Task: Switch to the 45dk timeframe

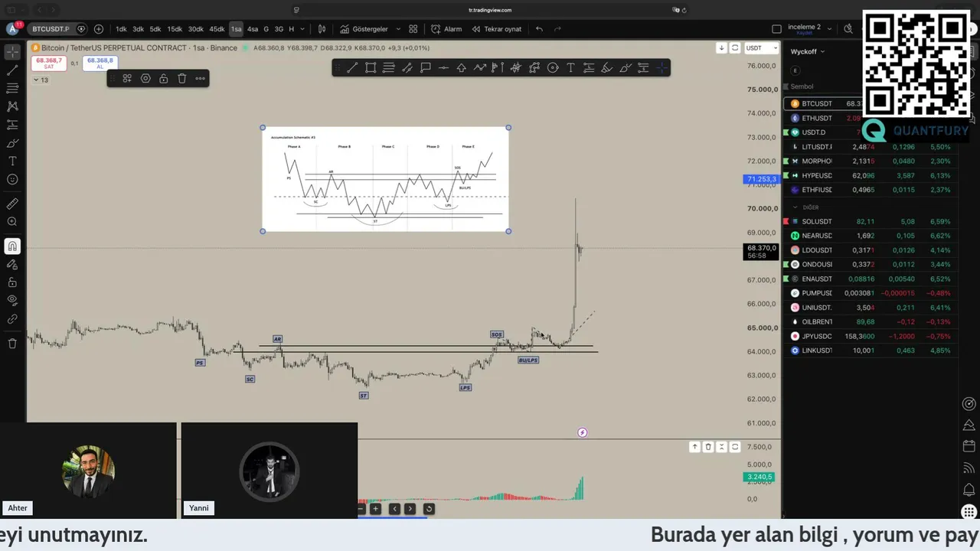Action: click(x=217, y=29)
